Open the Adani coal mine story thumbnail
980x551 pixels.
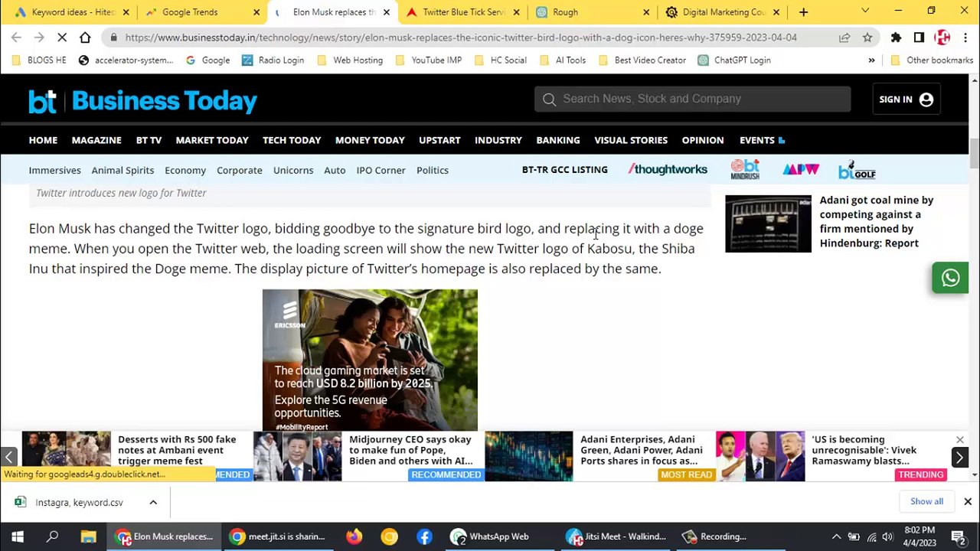coord(768,224)
